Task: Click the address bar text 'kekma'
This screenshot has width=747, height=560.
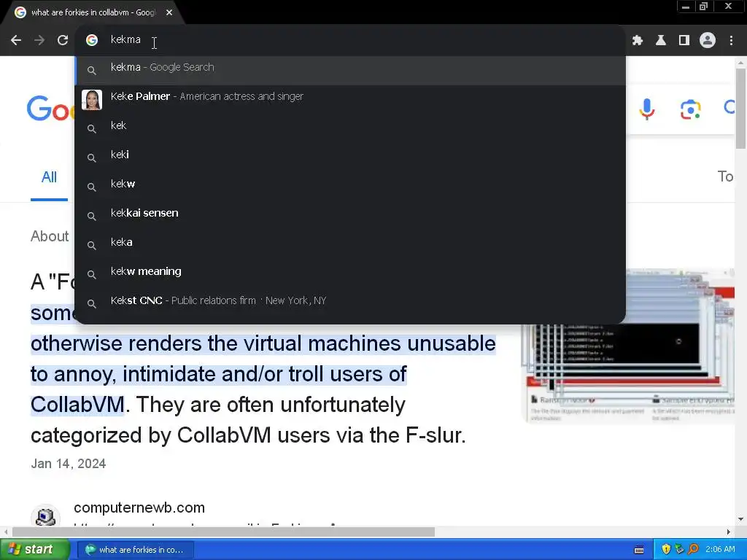Action: [x=125, y=39]
